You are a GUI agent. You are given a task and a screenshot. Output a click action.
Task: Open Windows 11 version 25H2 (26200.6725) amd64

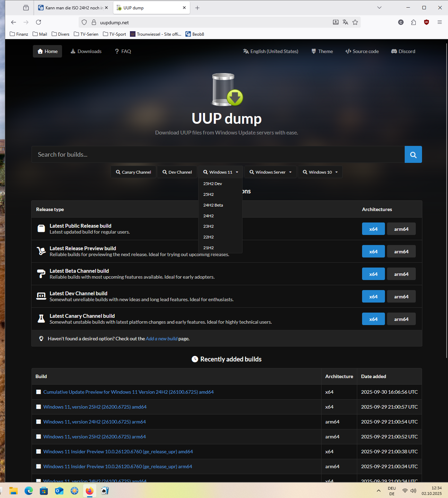(x=95, y=407)
